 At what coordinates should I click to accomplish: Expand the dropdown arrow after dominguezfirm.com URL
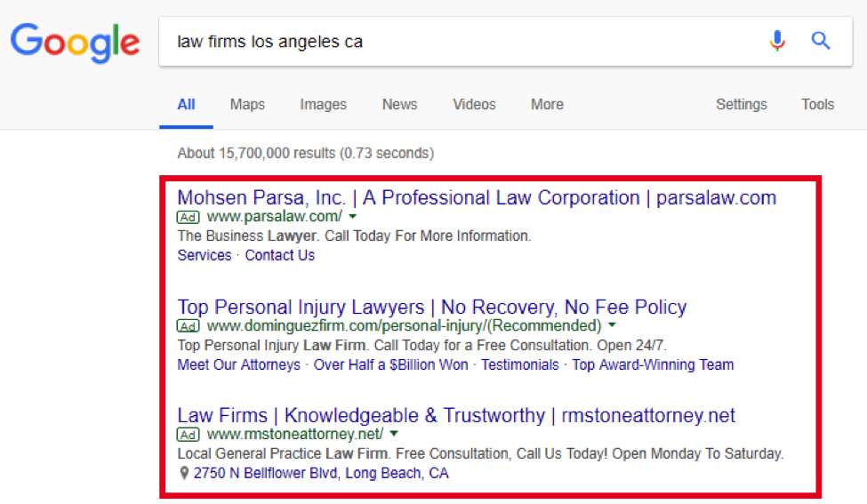pos(612,325)
